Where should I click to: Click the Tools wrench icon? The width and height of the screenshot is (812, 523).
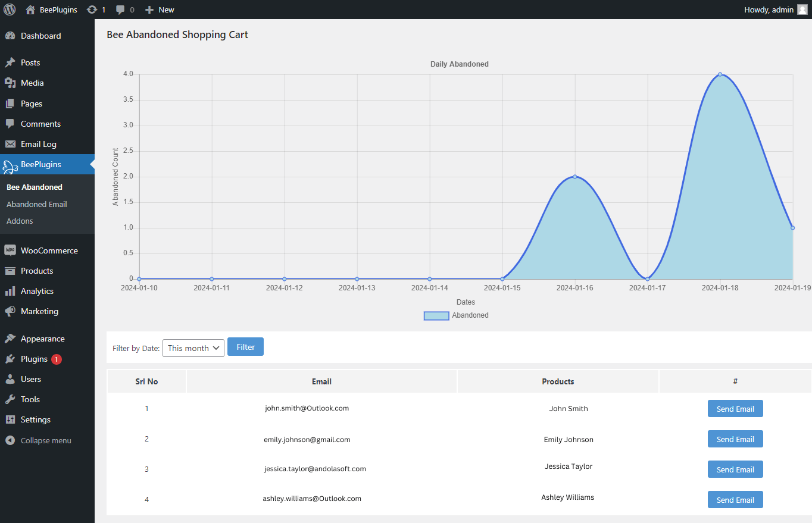click(10, 399)
